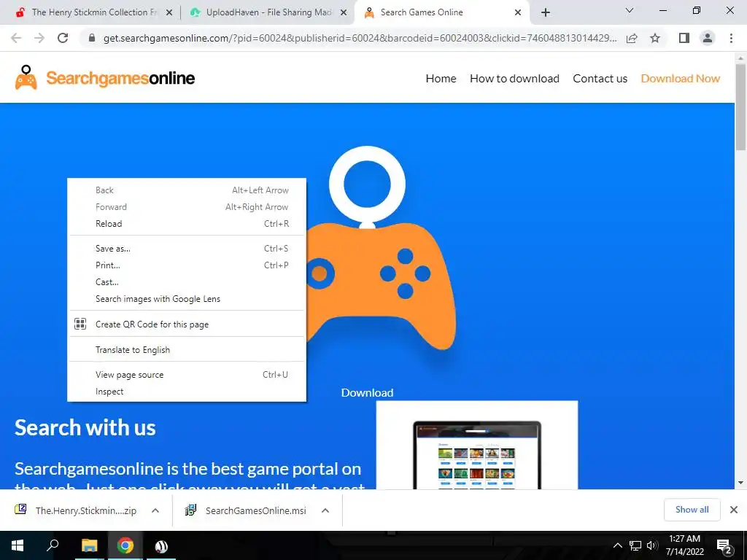Screen dimensions: 747x560
Task: Click the browser back arrow
Action: (16, 38)
